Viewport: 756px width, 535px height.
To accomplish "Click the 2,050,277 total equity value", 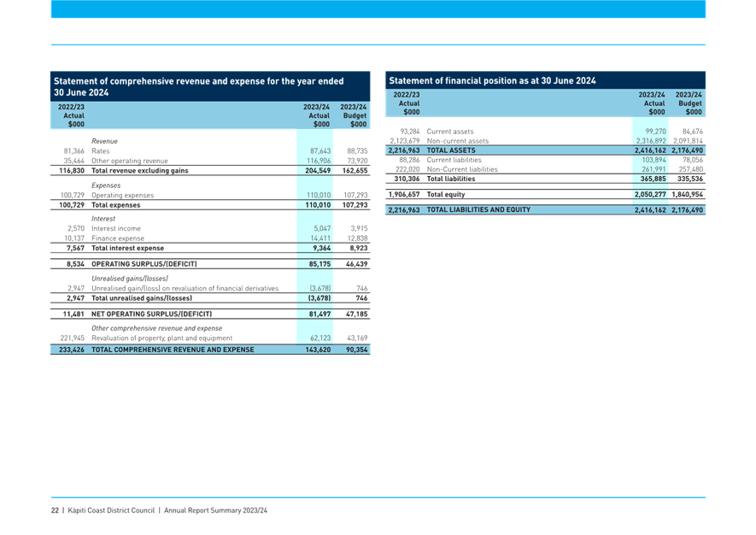I will [x=650, y=194].
